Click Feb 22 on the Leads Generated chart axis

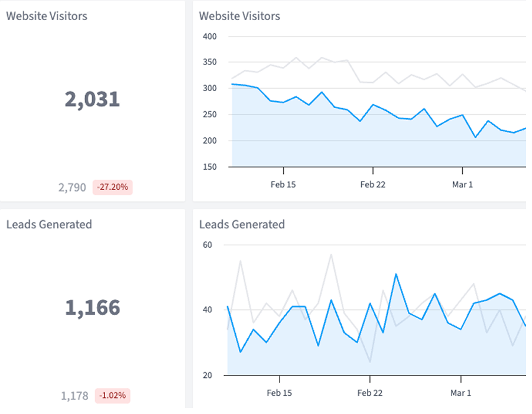point(369,393)
